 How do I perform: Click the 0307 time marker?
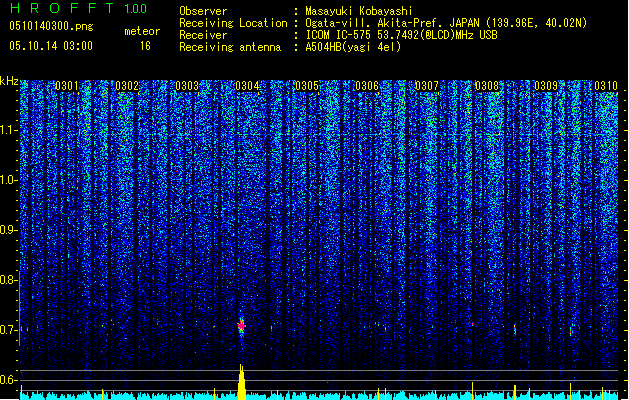(x=427, y=86)
